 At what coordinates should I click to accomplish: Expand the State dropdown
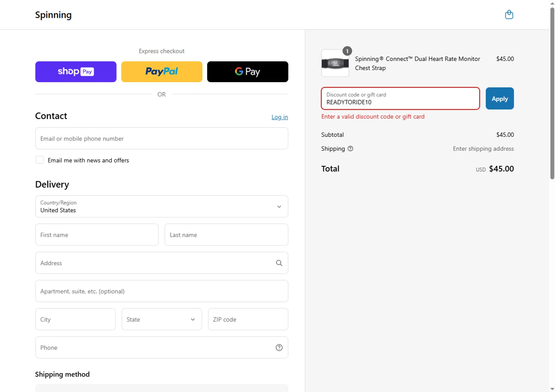[162, 319]
